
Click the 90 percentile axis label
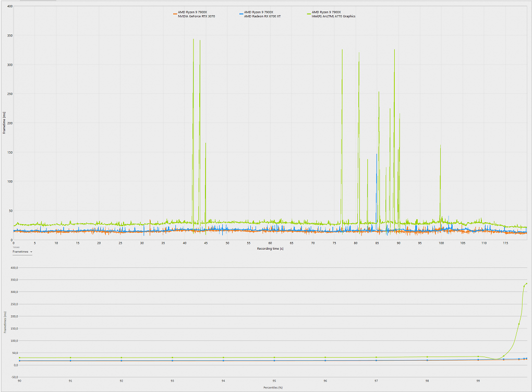pyautogui.click(x=19, y=381)
